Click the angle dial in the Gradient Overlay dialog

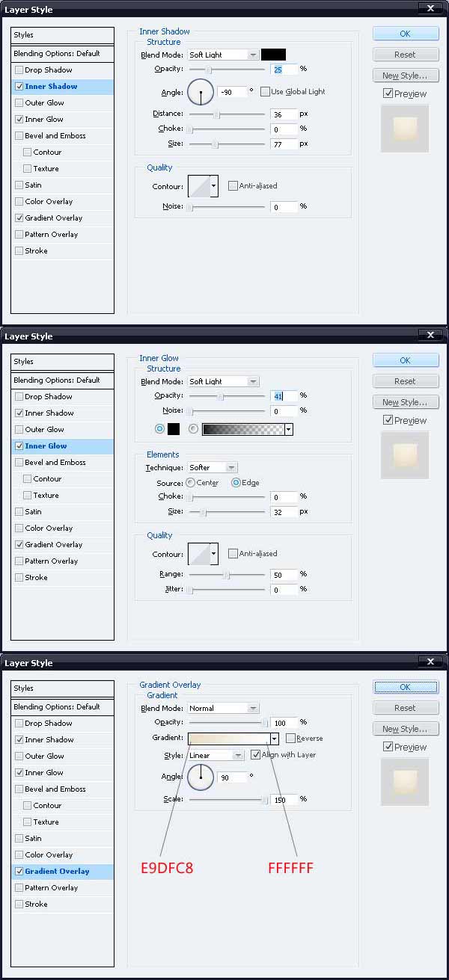pos(201,777)
